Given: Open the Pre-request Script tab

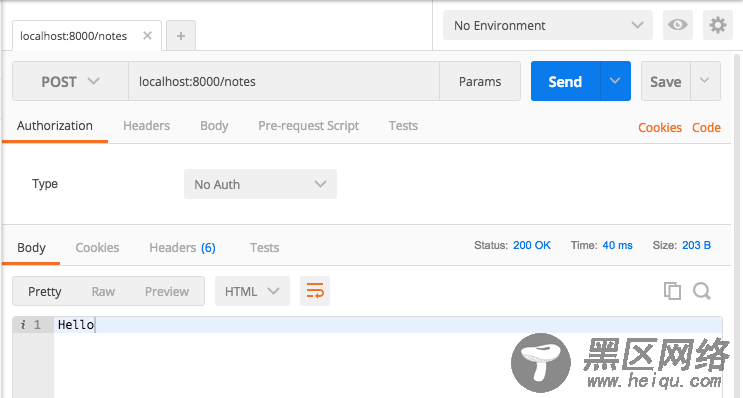Looking at the screenshot, I should click(x=308, y=126).
